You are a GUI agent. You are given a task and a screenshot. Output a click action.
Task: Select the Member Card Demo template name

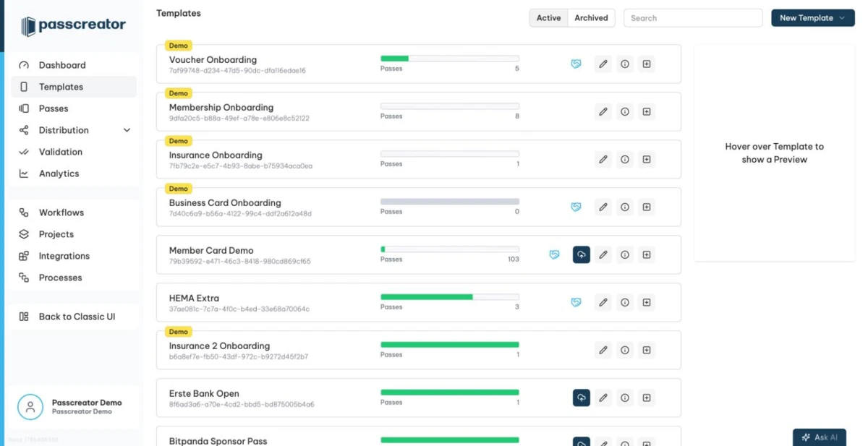coord(211,251)
